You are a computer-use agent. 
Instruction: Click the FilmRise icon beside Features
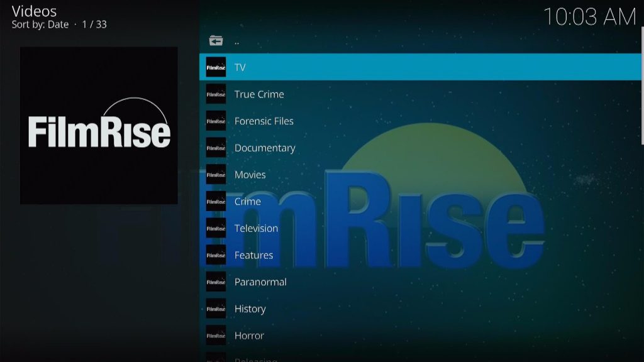click(216, 255)
